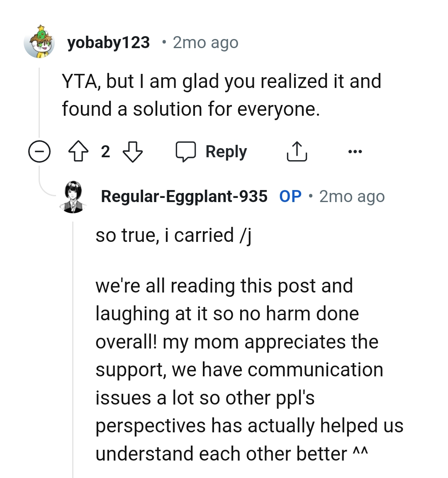Open yobaby123's username link

click(109, 42)
